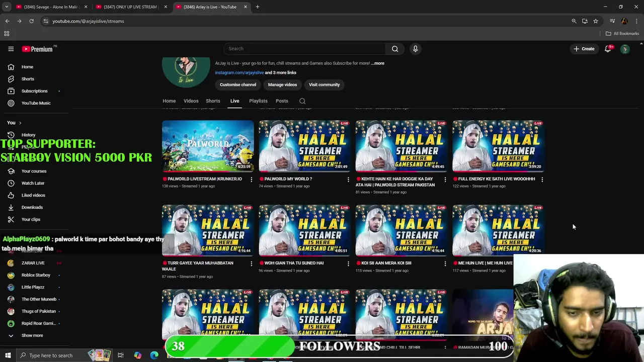Open Liked videos list

click(x=33, y=195)
